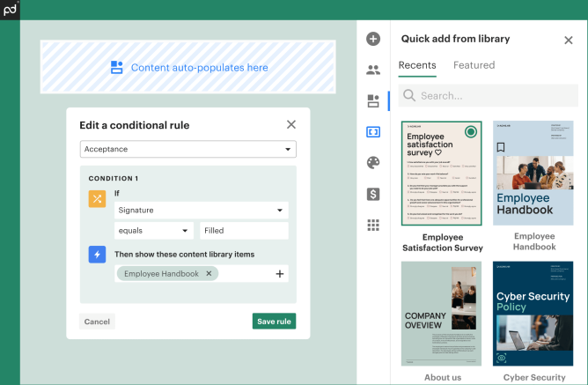
Task: Open the apps grid sidebar icon
Action: pos(373,225)
